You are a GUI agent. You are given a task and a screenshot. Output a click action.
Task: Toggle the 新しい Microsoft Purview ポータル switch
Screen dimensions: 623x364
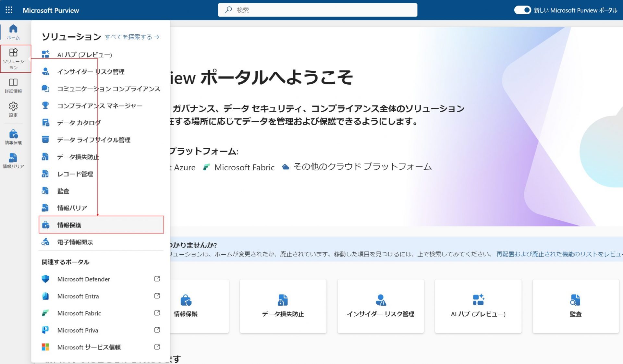coord(522,10)
